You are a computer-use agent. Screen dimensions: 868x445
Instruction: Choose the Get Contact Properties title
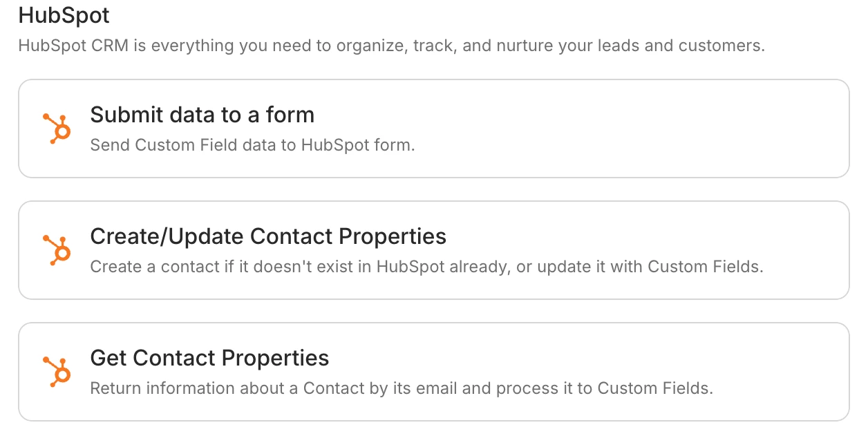tap(209, 358)
